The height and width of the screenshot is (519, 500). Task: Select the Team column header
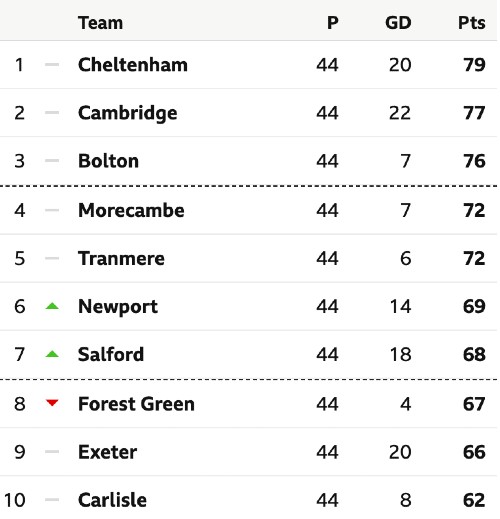tap(100, 23)
